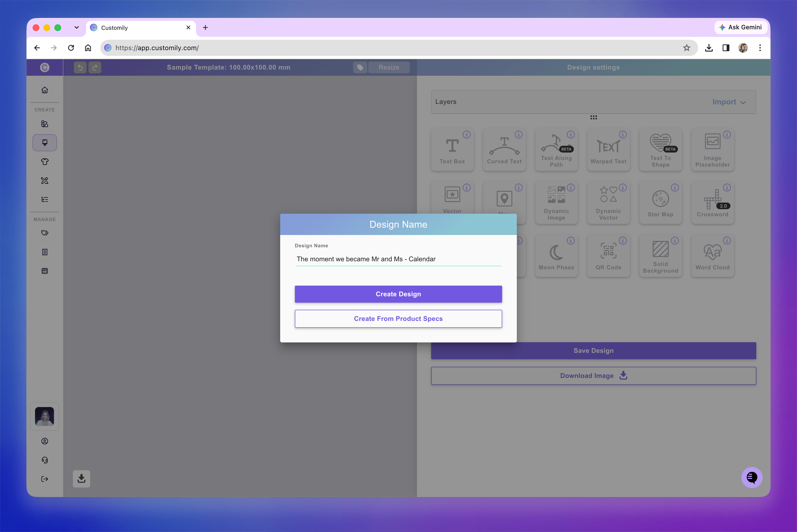Open the store icon under Manage

44,271
